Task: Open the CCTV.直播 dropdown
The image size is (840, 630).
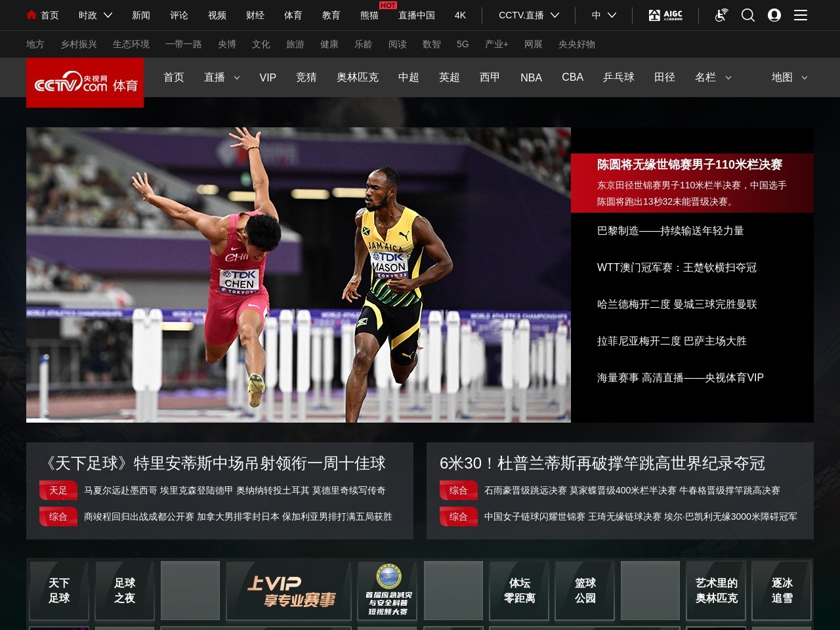Action: [528, 15]
